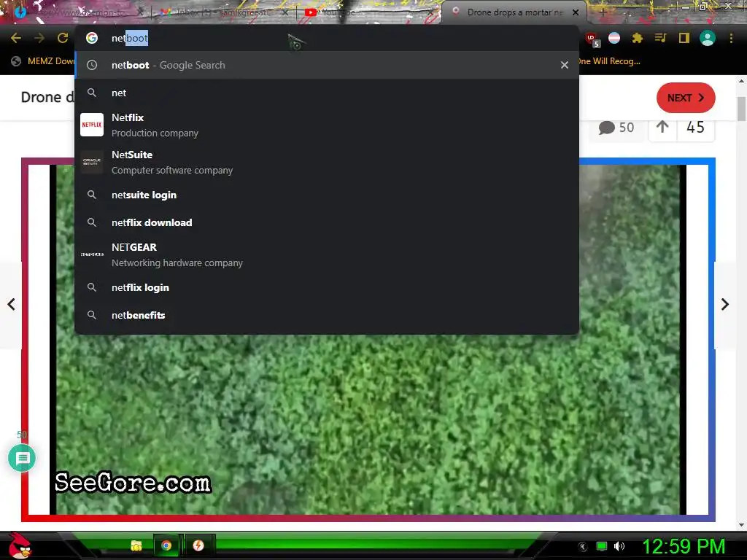Open the Angry Birds start button
This screenshot has width=747, height=560.
click(x=20, y=545)
